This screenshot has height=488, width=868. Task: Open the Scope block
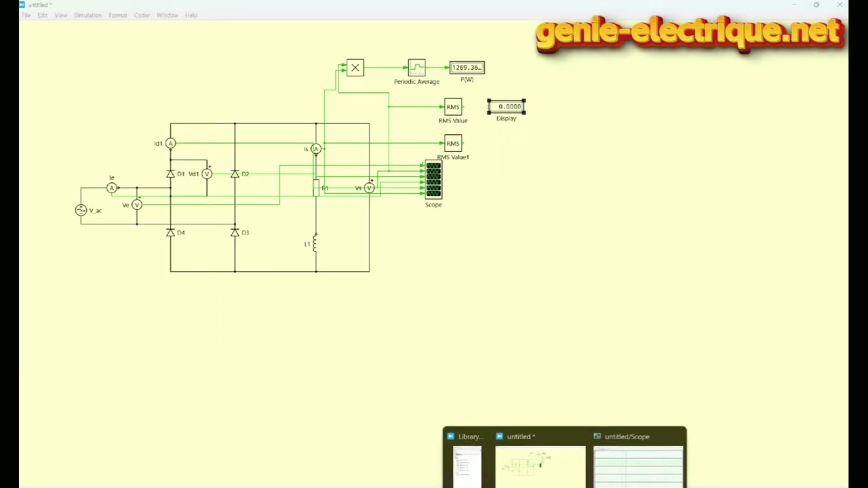(433, 180)
